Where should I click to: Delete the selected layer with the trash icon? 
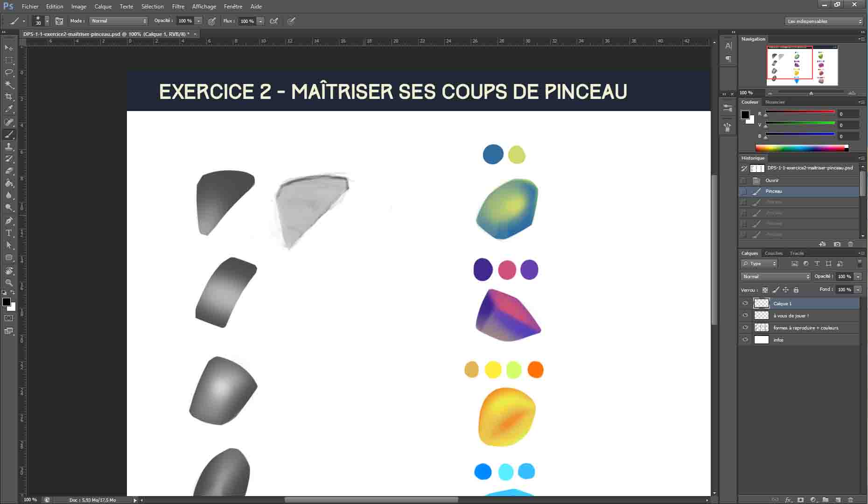850,499
